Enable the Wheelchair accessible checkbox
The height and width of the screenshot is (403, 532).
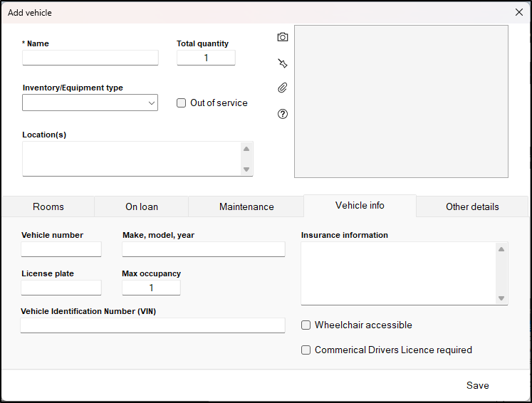pyautogui.click(x=306, y=325)
